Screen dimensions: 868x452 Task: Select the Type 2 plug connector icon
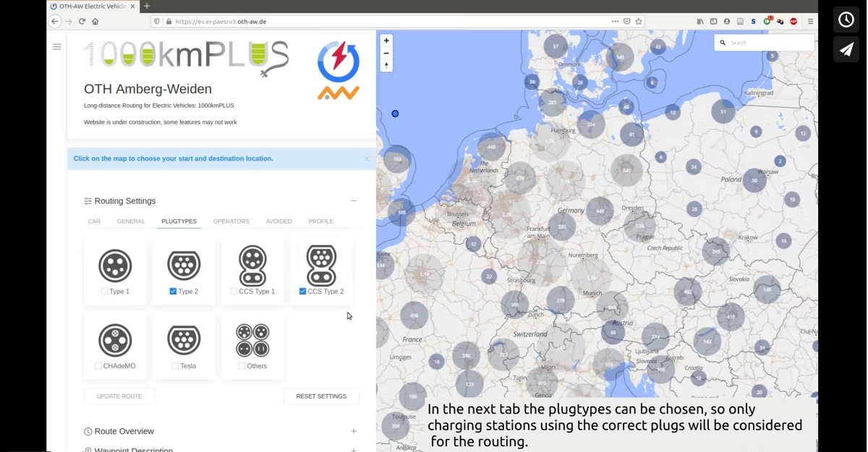[184, 265]
